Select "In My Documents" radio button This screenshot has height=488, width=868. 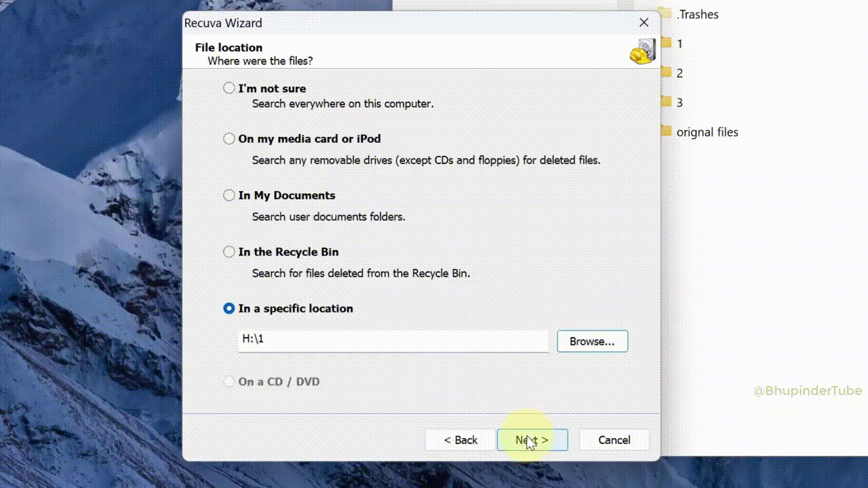(x=229, y=195)
